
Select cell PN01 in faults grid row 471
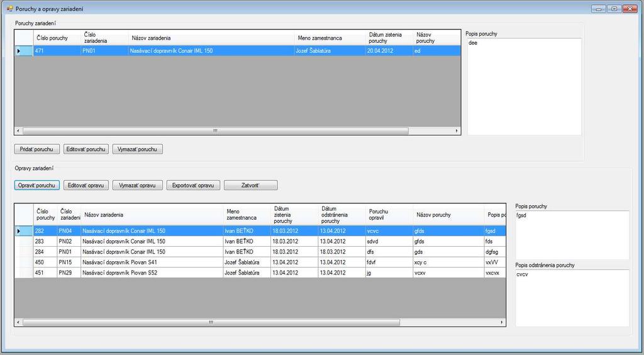coord(105,51)
